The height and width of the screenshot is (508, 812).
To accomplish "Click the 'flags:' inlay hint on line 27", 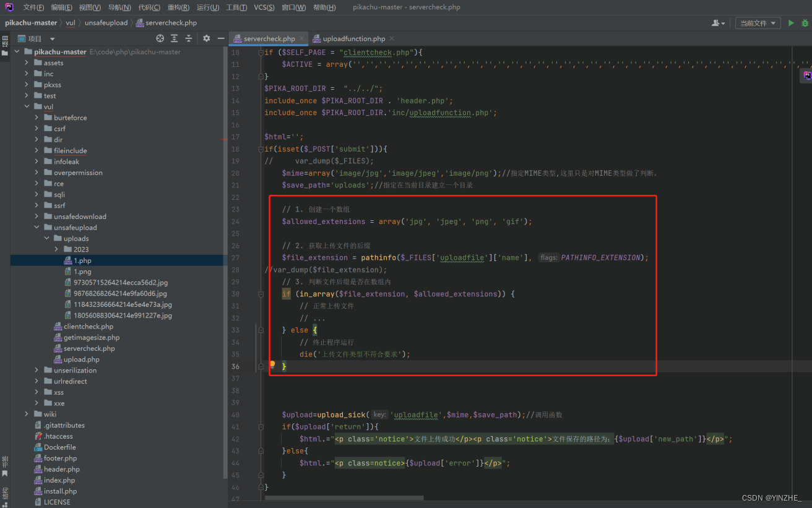I will tap(548, 257).
